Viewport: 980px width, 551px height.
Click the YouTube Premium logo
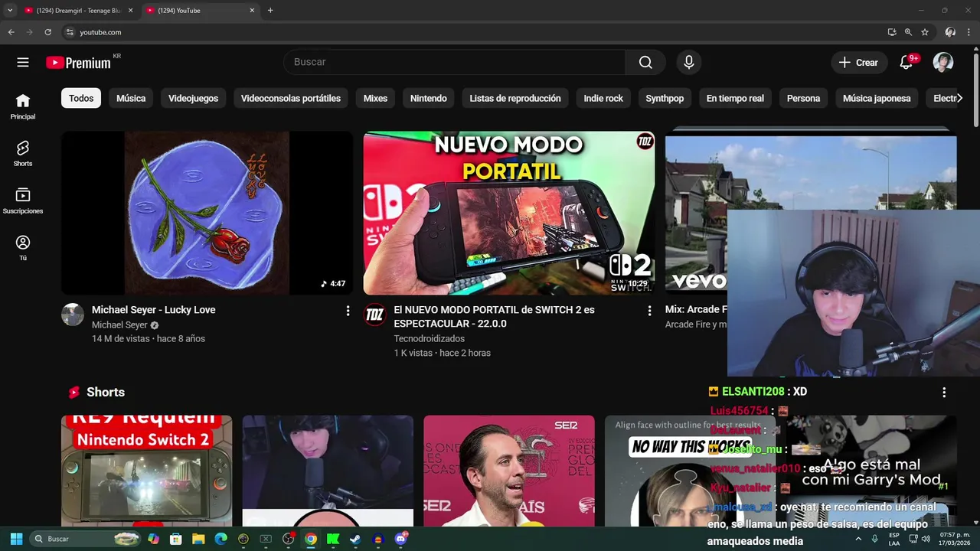[79, 63]
